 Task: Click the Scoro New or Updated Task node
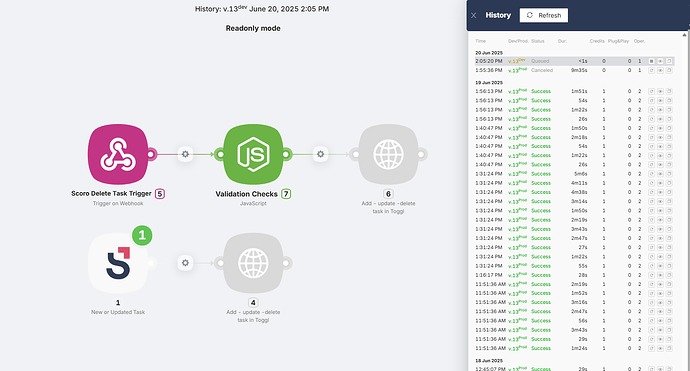click(x=118, y=263)
